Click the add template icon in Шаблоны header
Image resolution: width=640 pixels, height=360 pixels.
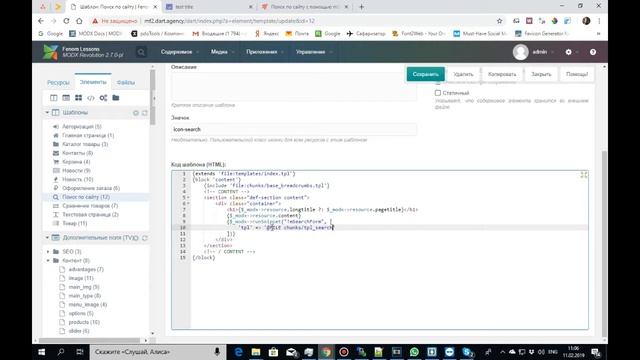tap(136, 113)
